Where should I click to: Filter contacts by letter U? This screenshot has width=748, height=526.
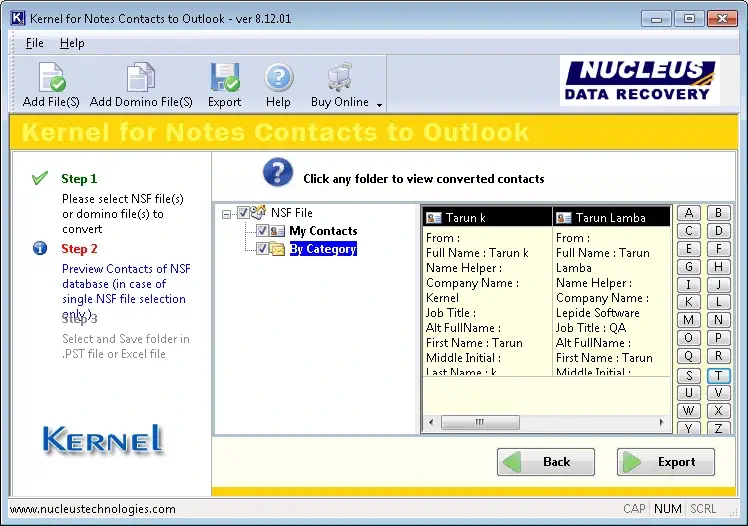point(689,393)
